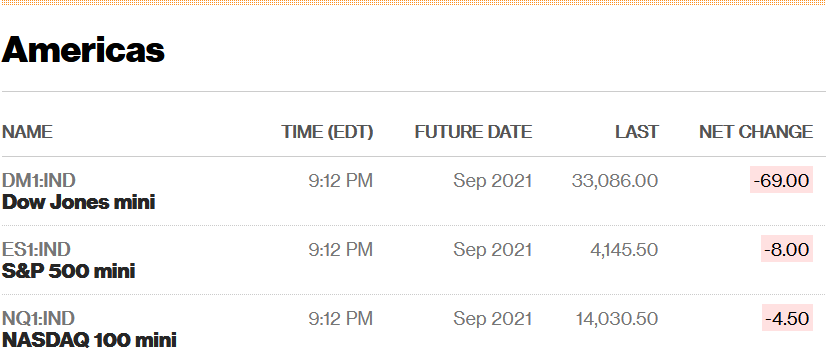Click the TIME (EDT) column header
826x363 pixels.
tap(327, 132)
